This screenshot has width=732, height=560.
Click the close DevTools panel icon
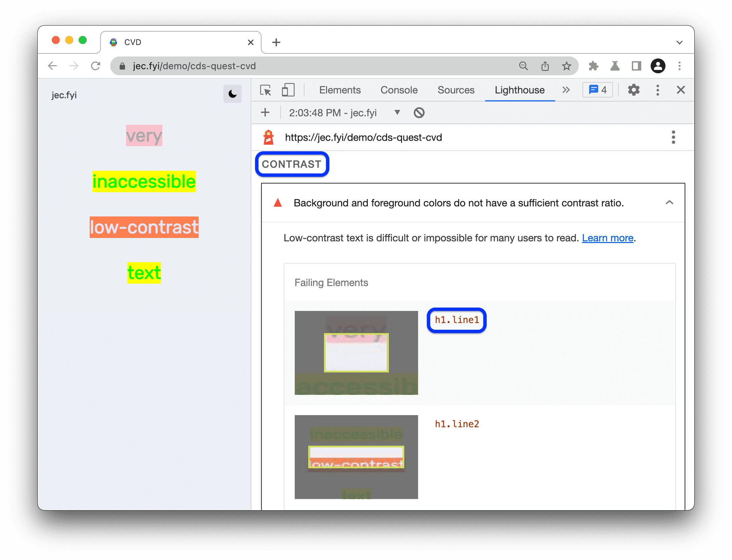click(x=681, y=90)
